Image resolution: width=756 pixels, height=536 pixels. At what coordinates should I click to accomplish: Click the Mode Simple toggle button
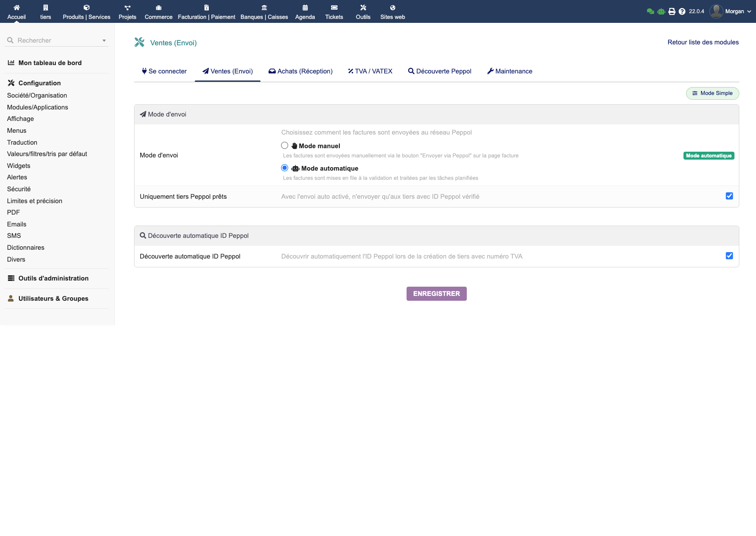click(x=712, y=93)
